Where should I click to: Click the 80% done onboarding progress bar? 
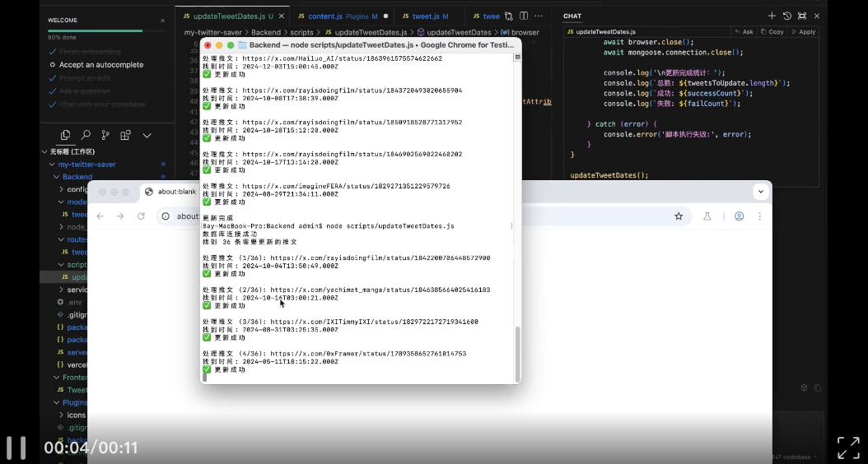point(106,31)
